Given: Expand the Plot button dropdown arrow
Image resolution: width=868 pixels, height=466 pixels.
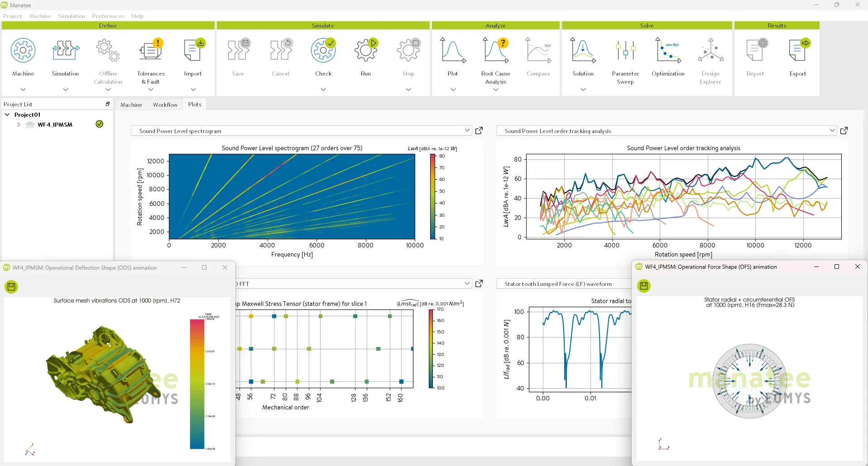Looking at the screenshot, I should pyautogui.click(x=453, y=90).
